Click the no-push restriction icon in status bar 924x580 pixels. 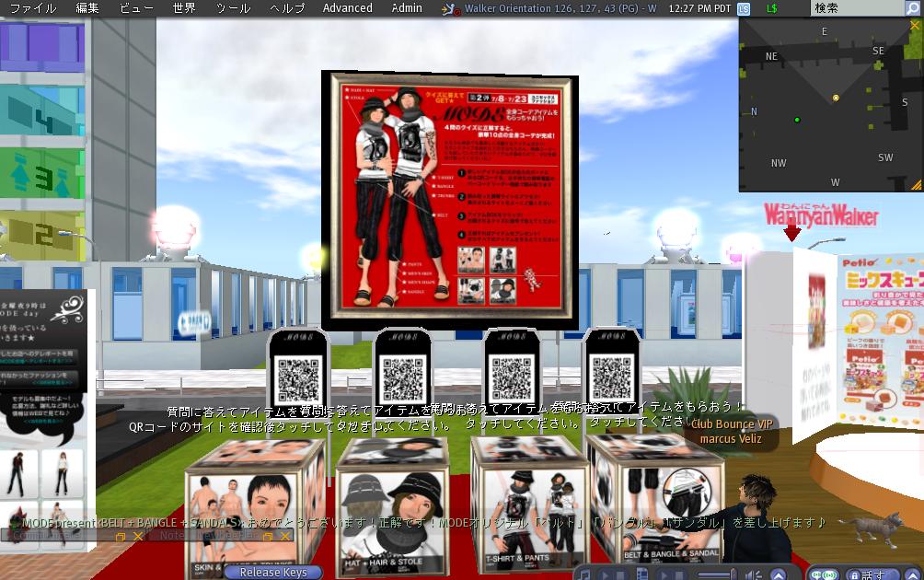(x=451, y=9)
